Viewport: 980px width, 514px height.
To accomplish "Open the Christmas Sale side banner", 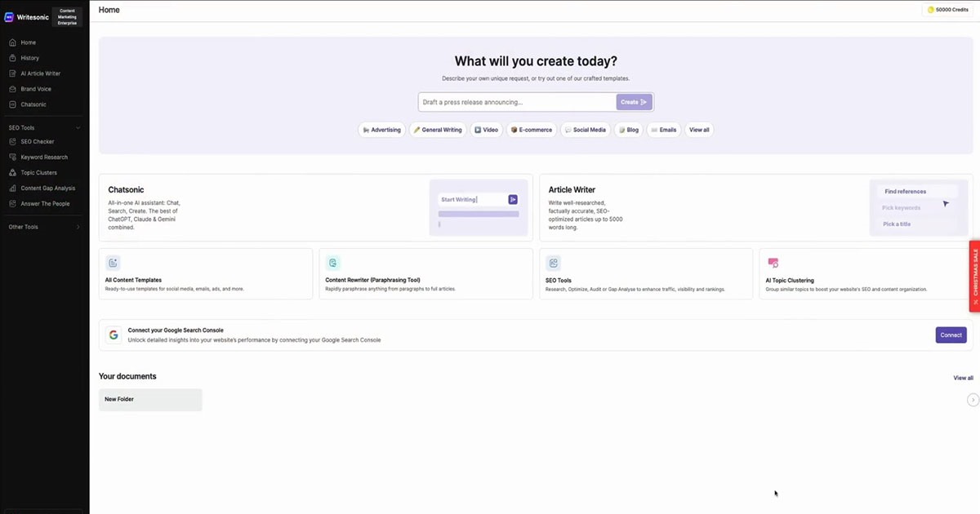I will (x=974, y=276).
